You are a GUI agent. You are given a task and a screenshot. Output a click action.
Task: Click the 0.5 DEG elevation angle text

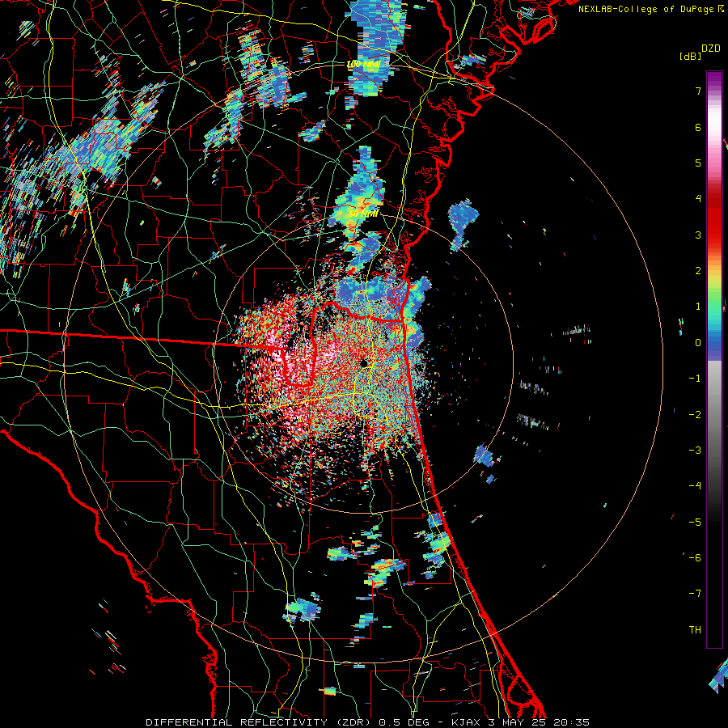[x=402, y=722]
